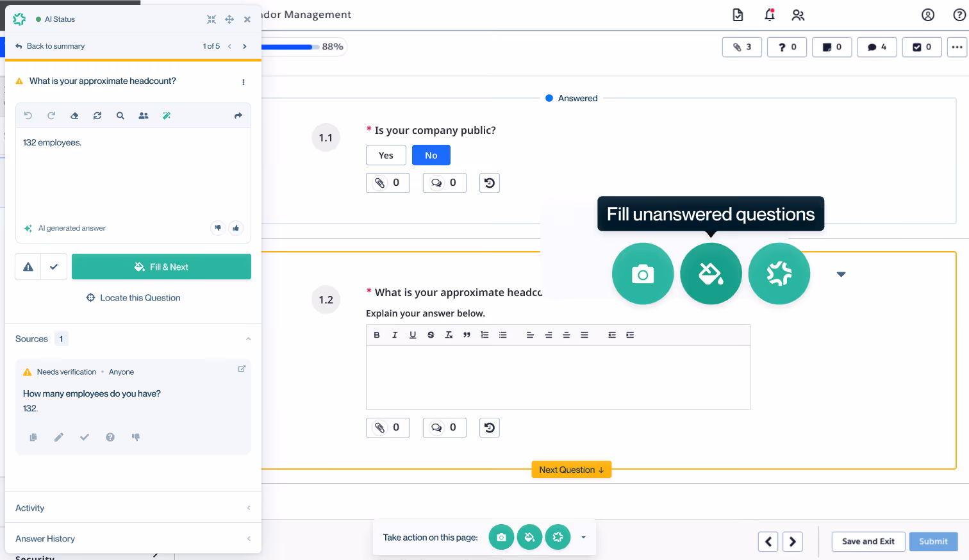Toggle blockquote formatting in the answer editor
Image resolution: width=969 pixels, height=560 pixels.
coord(467,335)
